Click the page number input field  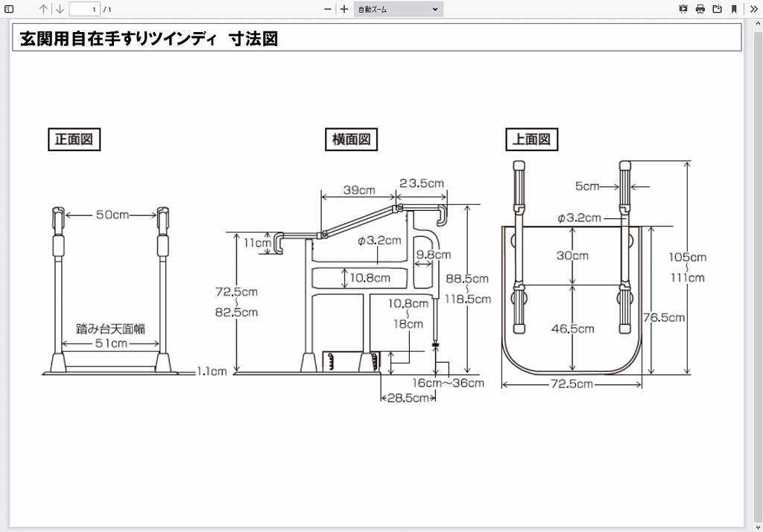pyautogui.click(x=83, y=9)
